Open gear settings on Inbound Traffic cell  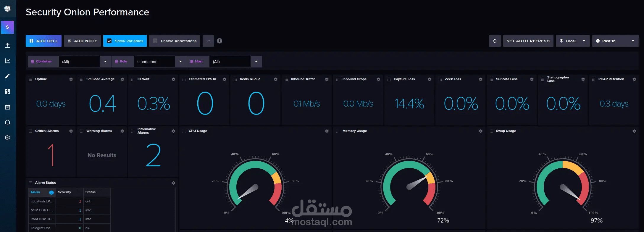click(x=327, y=79)
